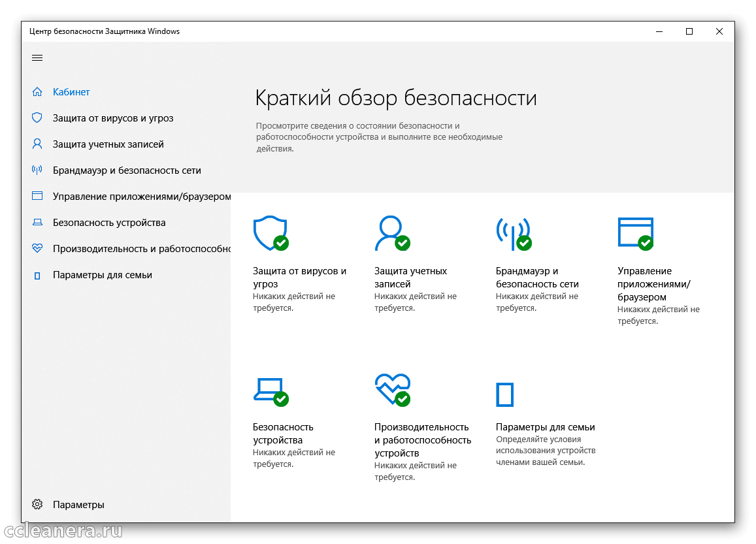Image resolution: width=756 pixels, height=544 pixels.
Task: Select Производительность и работоспособность sidebar item
Action: coord(142,249)
